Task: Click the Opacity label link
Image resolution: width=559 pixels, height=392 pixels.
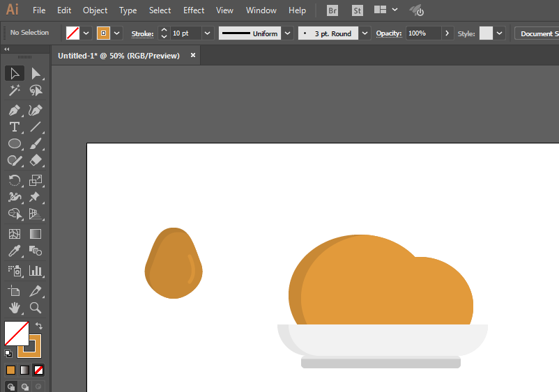Action: (389, 33)
